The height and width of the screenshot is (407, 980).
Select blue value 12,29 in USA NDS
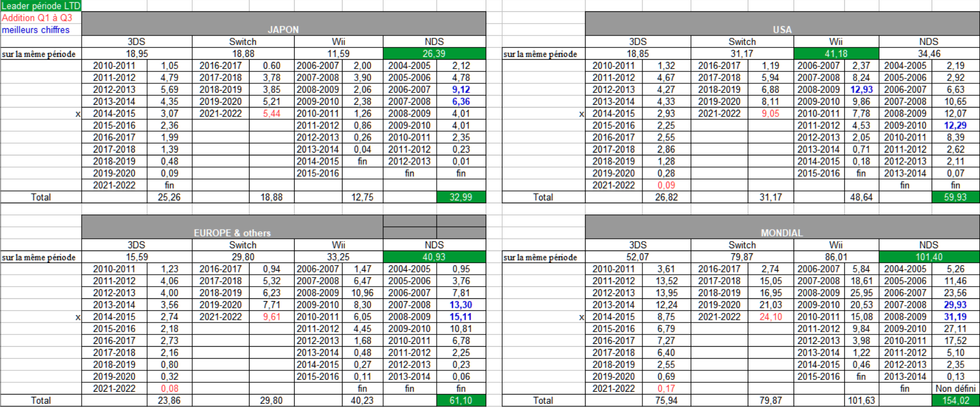(x=955, y=126)
